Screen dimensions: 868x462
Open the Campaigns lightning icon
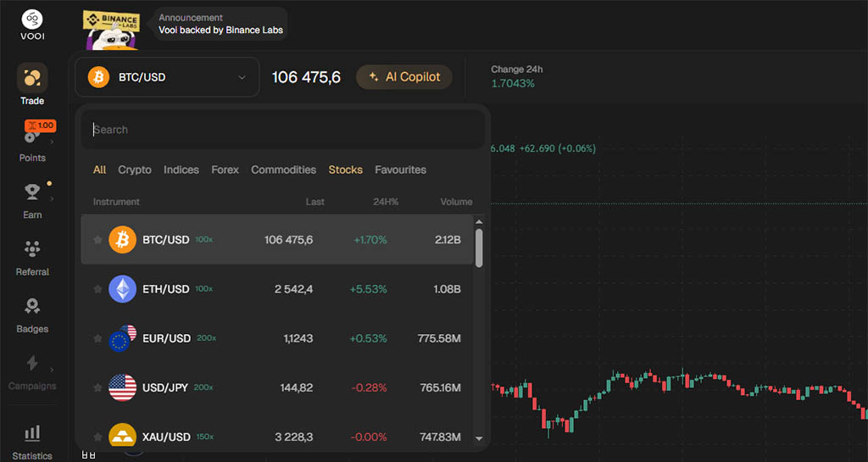pyautogui.click(x=32, y=363)
